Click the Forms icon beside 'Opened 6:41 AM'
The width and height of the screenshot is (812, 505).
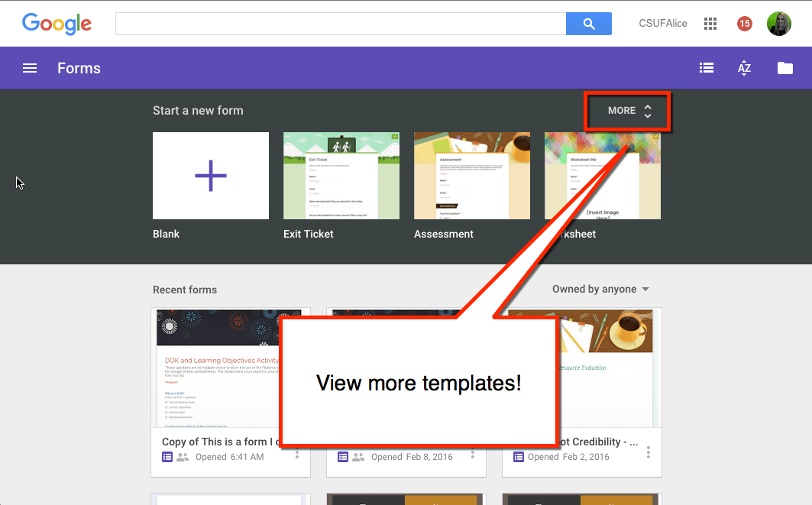pos(167,457)
